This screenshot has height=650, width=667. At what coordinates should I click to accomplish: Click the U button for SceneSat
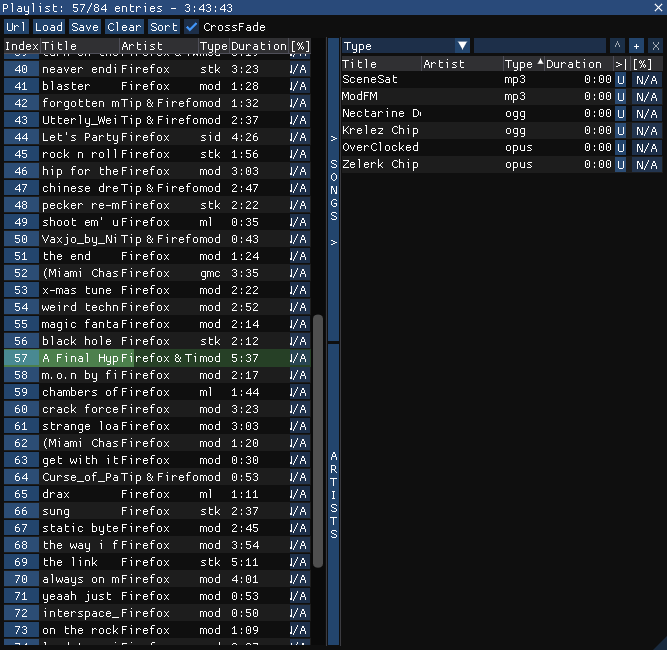pyautogui.click(x=621, y=80)
